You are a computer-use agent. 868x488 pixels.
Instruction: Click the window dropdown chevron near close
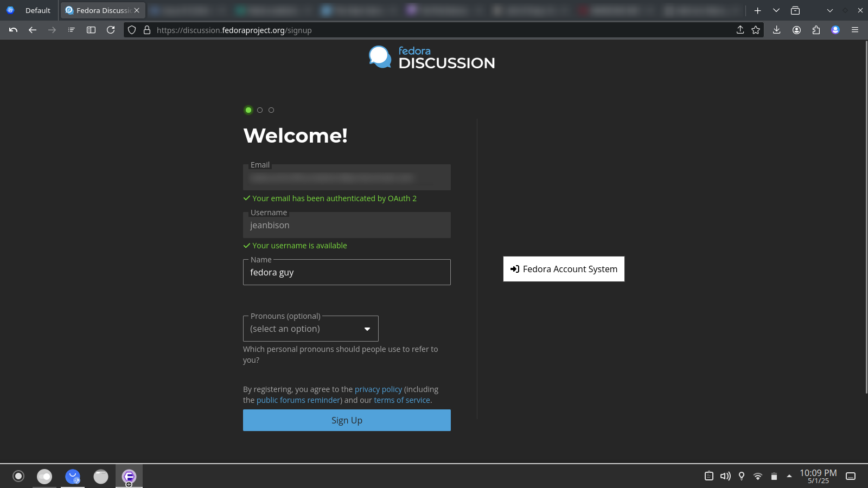[829, 10]
